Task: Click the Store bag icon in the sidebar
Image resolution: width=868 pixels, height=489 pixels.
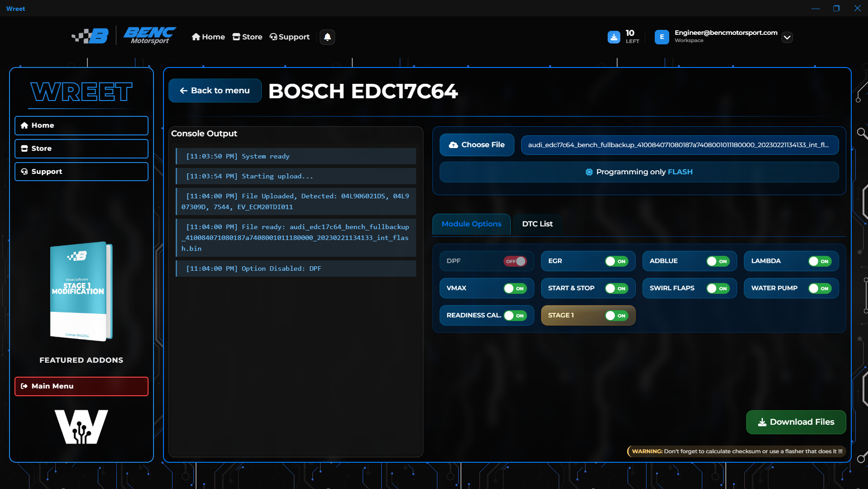Action: pos(25,149)
